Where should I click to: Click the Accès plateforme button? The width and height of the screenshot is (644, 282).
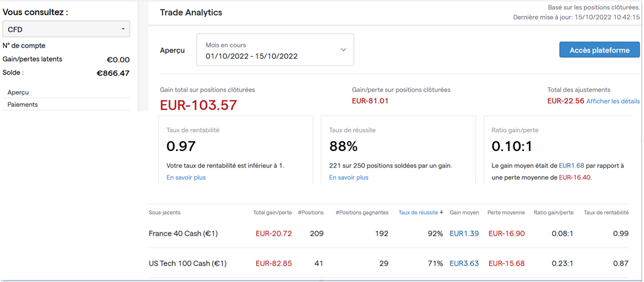click(599, 50)
